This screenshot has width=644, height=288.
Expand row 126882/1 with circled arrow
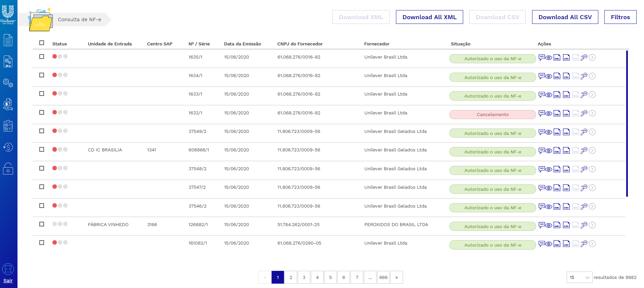592,225
